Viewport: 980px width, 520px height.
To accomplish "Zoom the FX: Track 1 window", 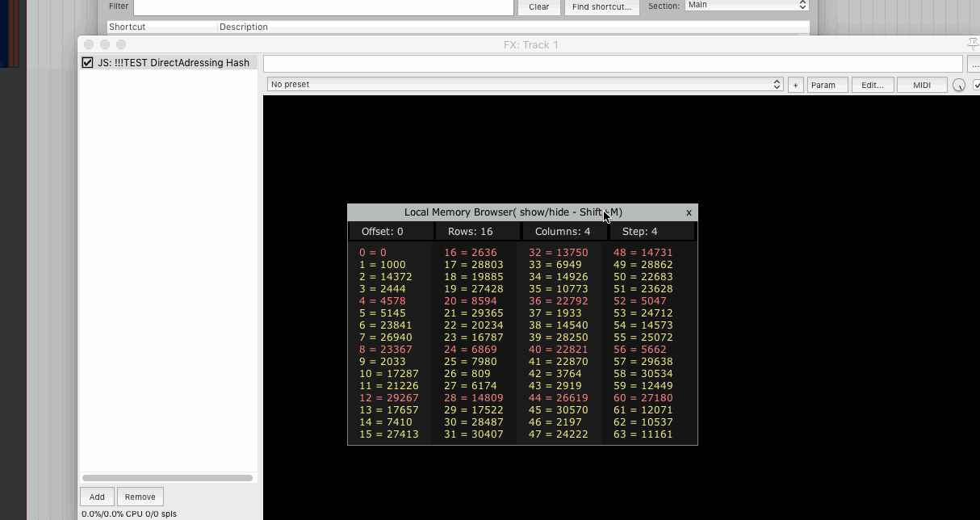I will click(x=121, y=44).
